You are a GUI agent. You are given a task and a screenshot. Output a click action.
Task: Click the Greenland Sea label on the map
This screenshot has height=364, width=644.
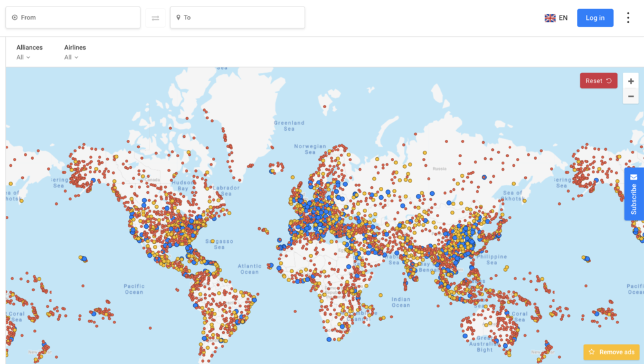tap(289, 125)
